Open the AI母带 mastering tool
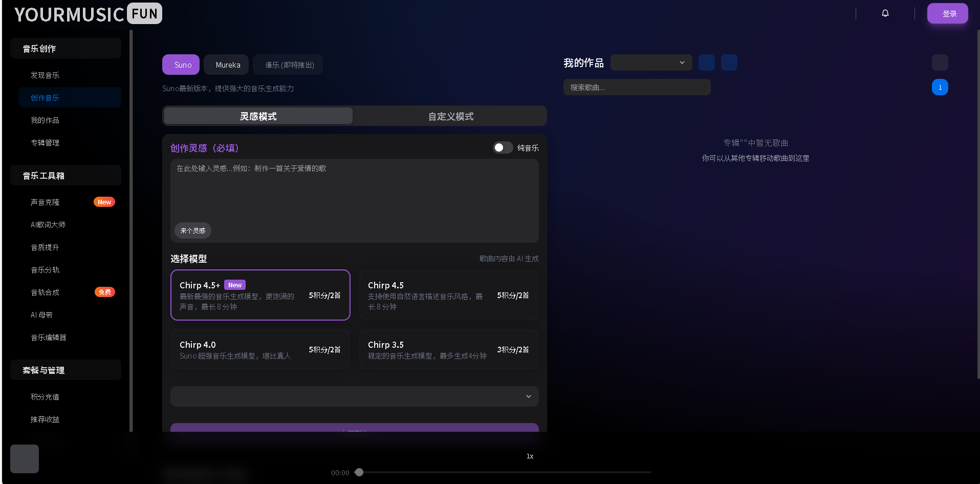Viewport: 980px width, 484px height. [x=41, y=314]
